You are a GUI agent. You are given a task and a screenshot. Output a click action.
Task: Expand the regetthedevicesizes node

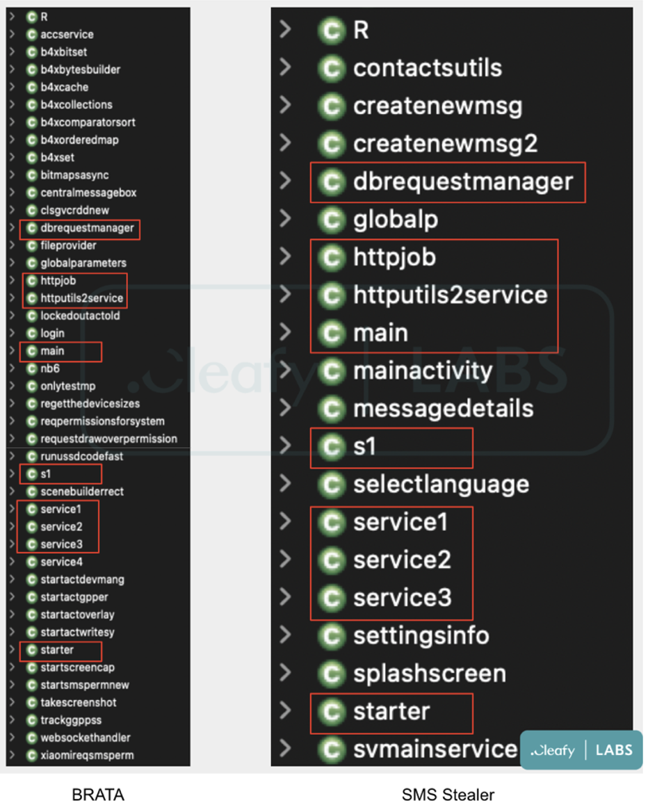(x=13, y=403)
